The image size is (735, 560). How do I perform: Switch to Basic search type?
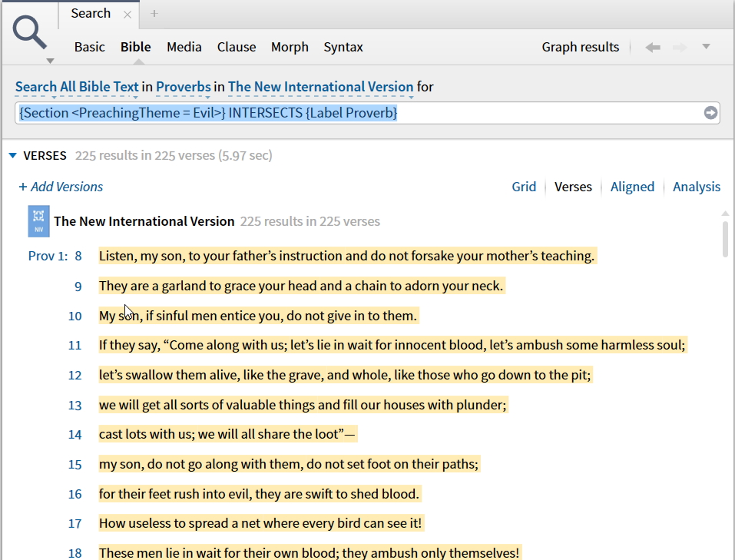point(90,47)
